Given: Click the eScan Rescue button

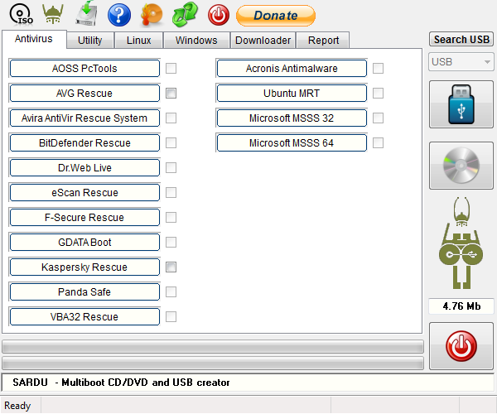Looking at the screenshot, I should tap(85, 192).
